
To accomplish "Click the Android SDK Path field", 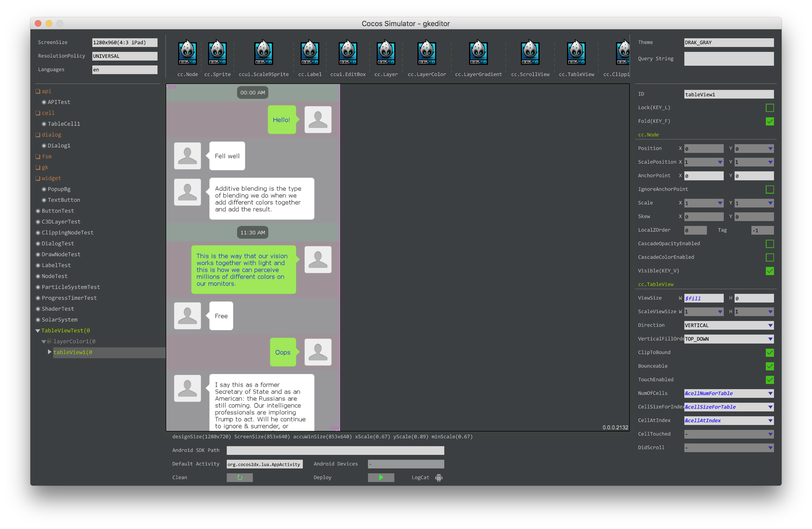I will click(x=335, y=450).
